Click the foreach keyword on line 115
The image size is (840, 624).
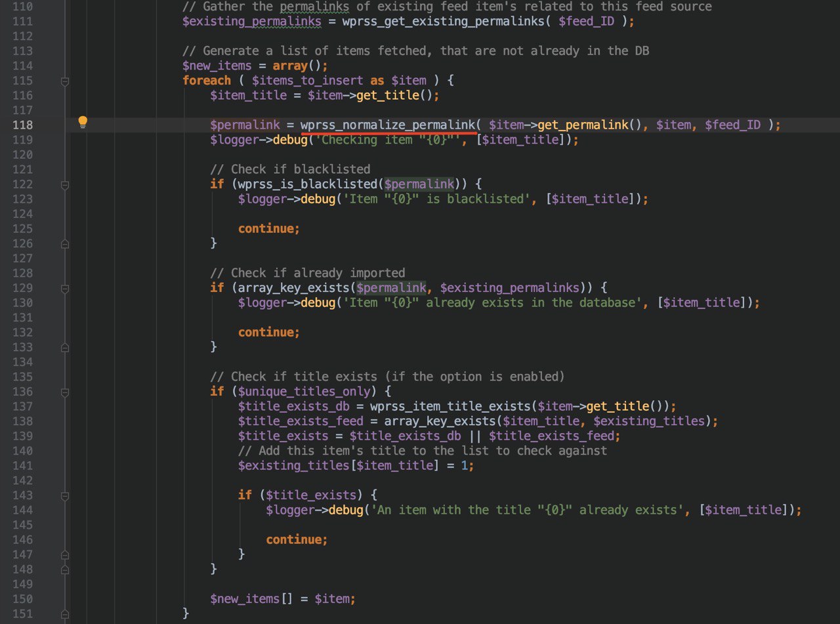coord(207,80)
